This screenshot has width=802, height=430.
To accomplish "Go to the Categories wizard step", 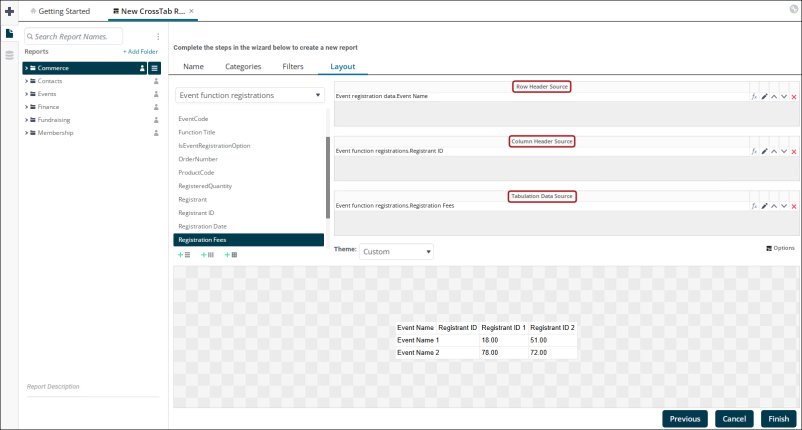I will [243, 66].
